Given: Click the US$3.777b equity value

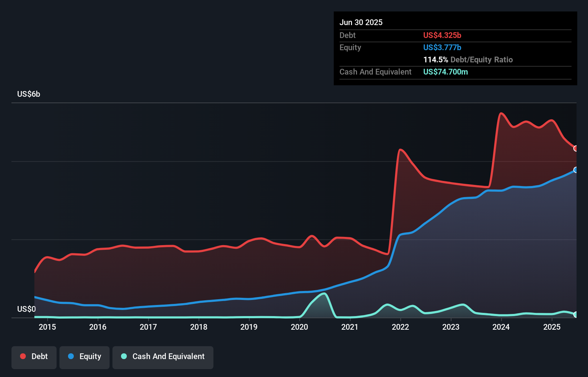Looking at the screenshot, I should tap(442, 48).
